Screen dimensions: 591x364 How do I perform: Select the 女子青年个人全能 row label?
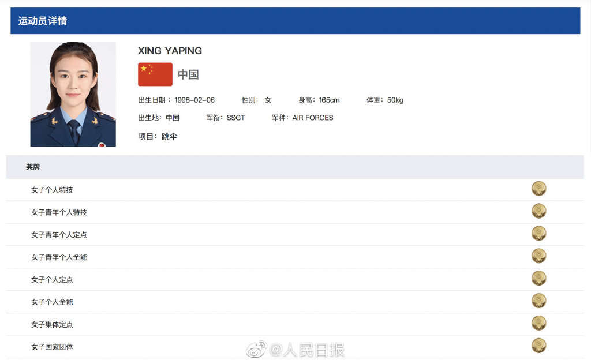coord(59,257)
